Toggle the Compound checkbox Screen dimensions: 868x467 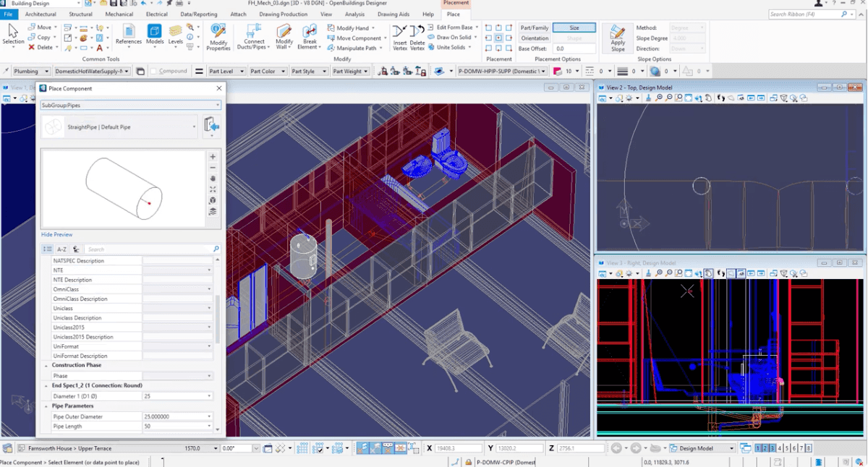154,71
